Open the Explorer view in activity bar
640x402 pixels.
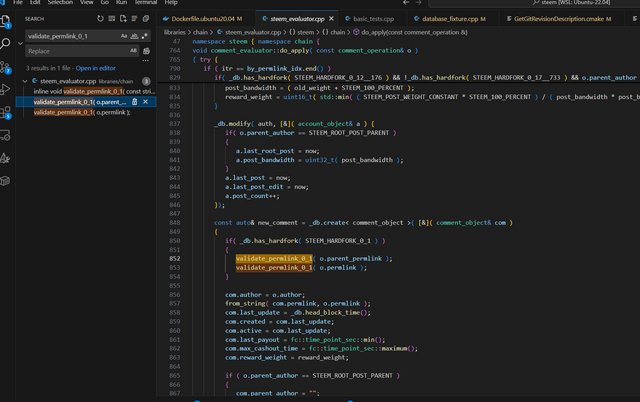[x=7, y=19]
